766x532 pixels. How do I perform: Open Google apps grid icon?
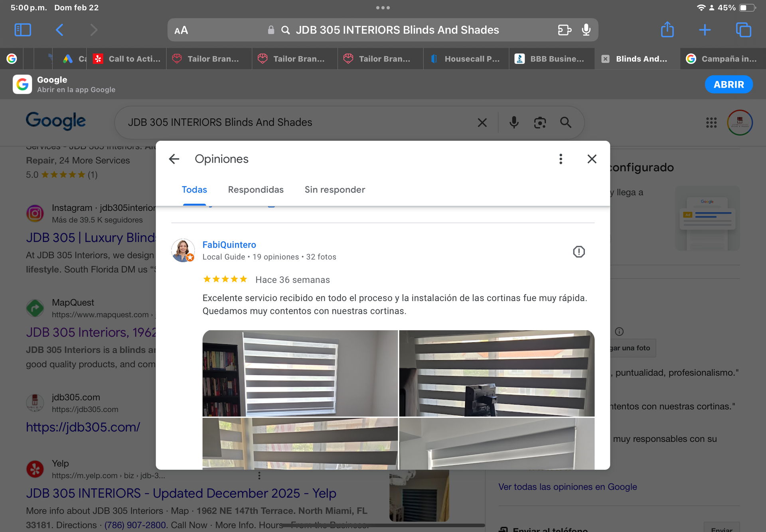tap(711, 122)
